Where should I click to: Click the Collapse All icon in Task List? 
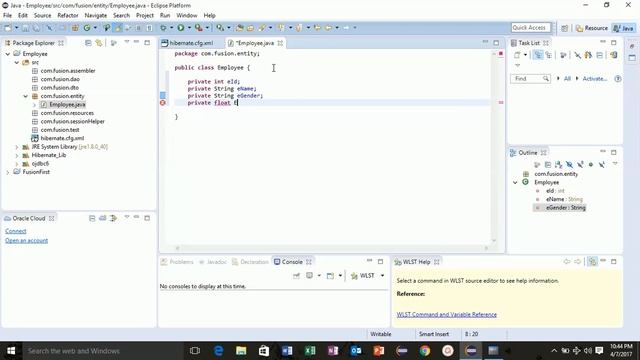pos(599,55)
